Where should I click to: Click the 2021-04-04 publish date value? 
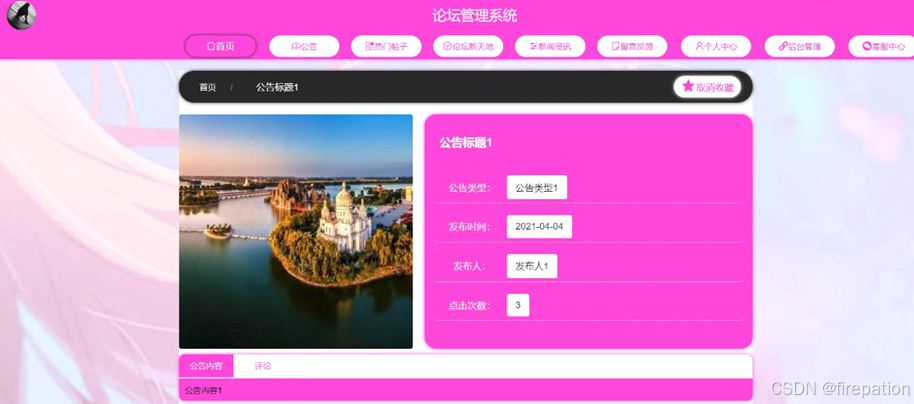[539, 227]
